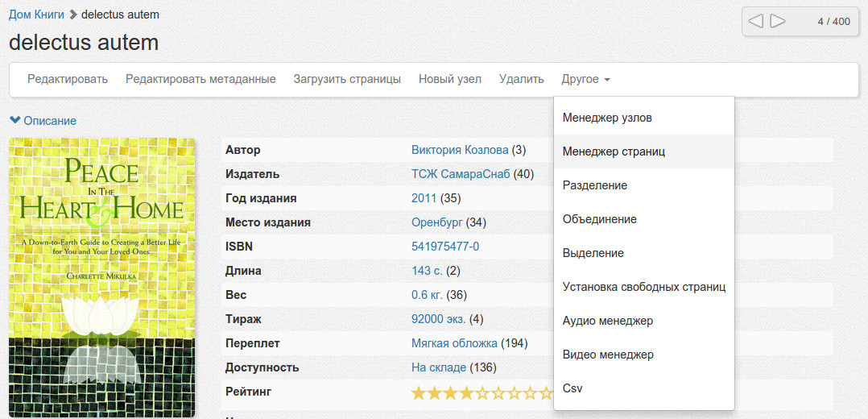Click Загрузить страницы button
Viewport: 868px width, 419px height.
pyautogui.click(x=347, y=79)
